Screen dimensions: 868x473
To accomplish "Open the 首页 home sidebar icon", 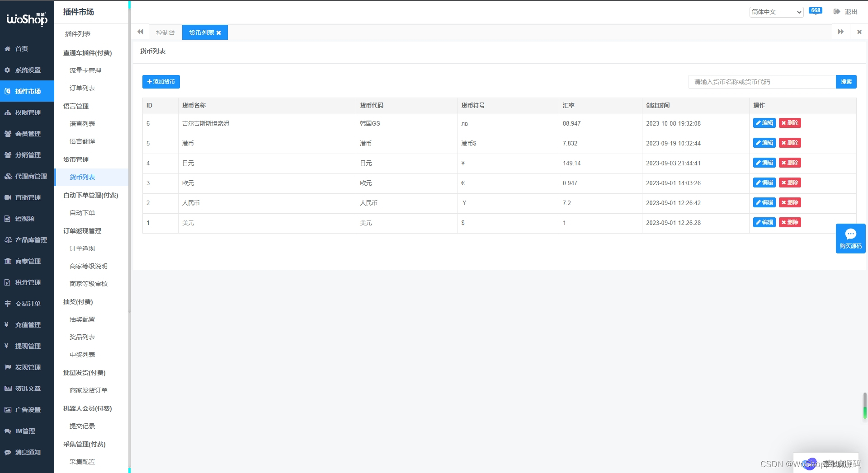I will [x=8, y=49].
